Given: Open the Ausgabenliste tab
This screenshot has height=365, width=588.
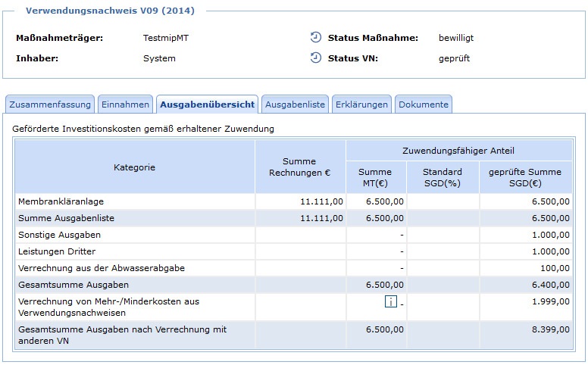Looking at the screenshot, I should [295, 105].
